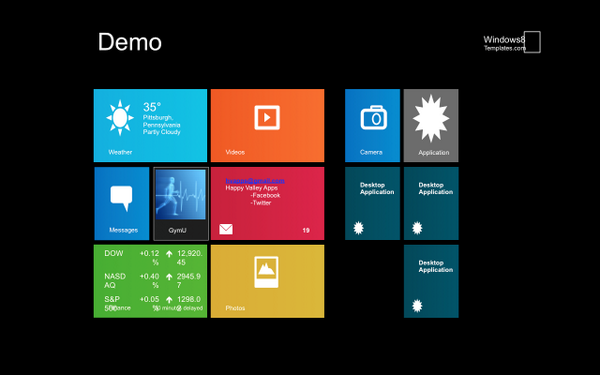Click the +0.12% DOW change
Viewport: 600px width, 375px height.
(x=149, y=258)
